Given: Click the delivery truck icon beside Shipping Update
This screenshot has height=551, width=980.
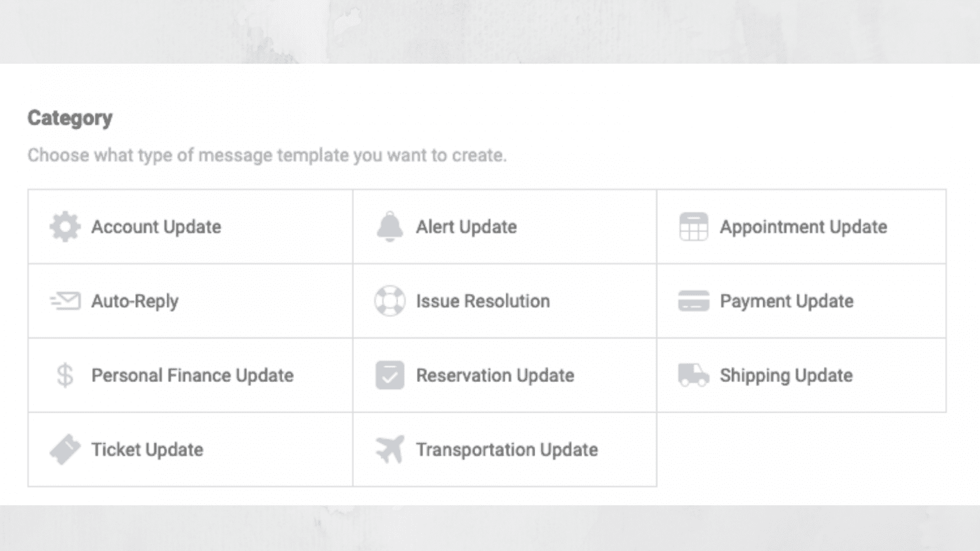Looking at the screenshot, I should [694, 375].
